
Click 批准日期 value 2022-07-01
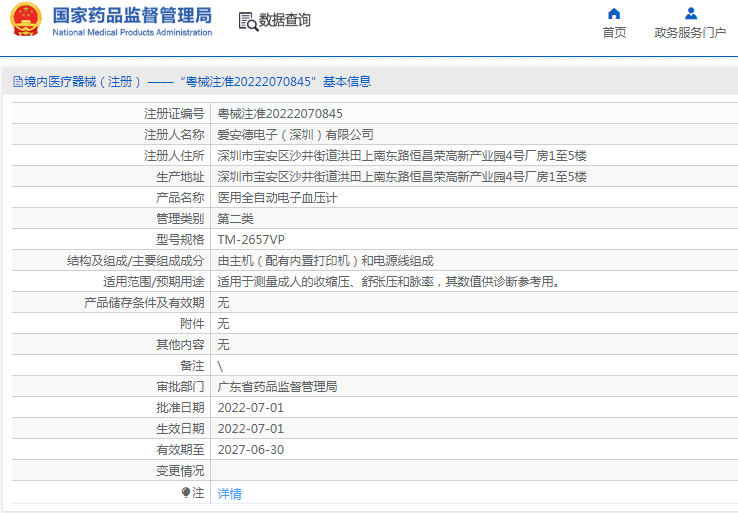click(250, 408)
